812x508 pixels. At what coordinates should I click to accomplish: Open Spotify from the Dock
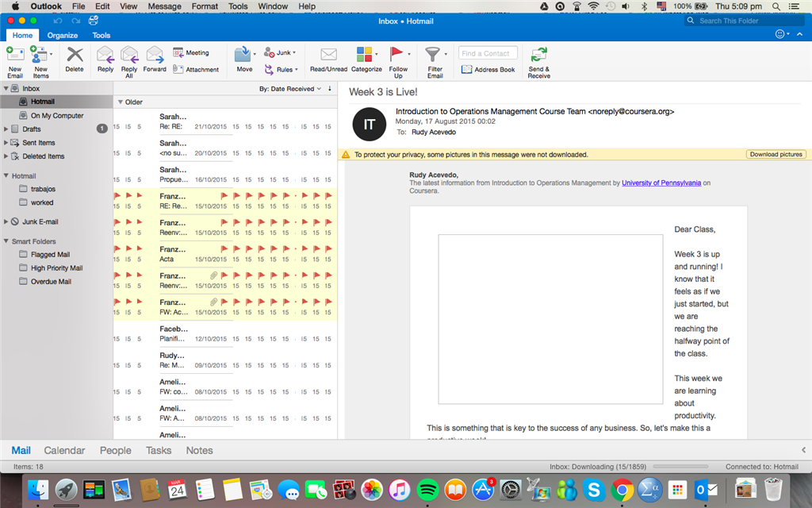[427, 490]
